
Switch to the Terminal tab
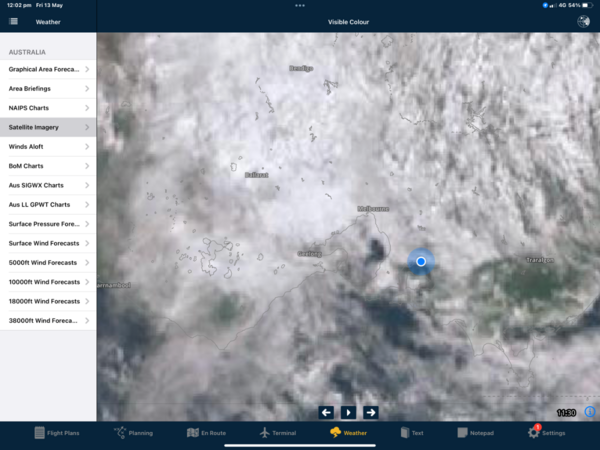[277, 433]
